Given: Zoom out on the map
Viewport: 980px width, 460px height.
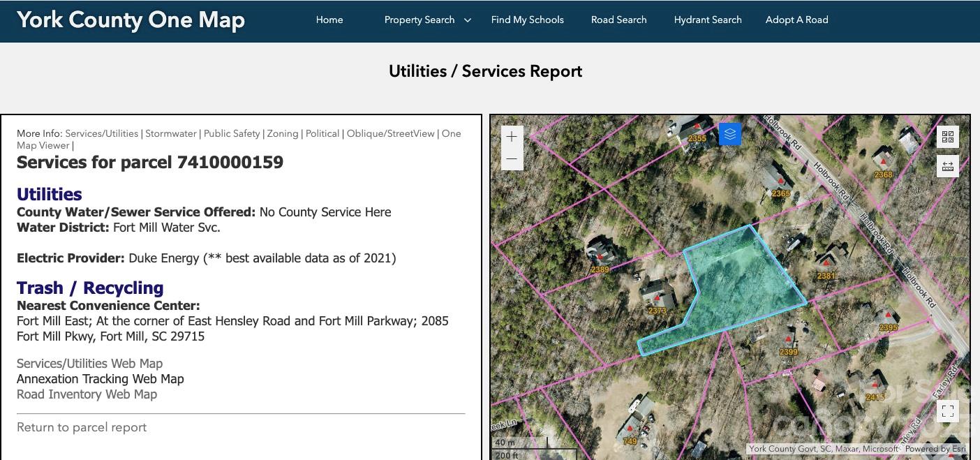Looking at the screenshot, I should point(512,159).
